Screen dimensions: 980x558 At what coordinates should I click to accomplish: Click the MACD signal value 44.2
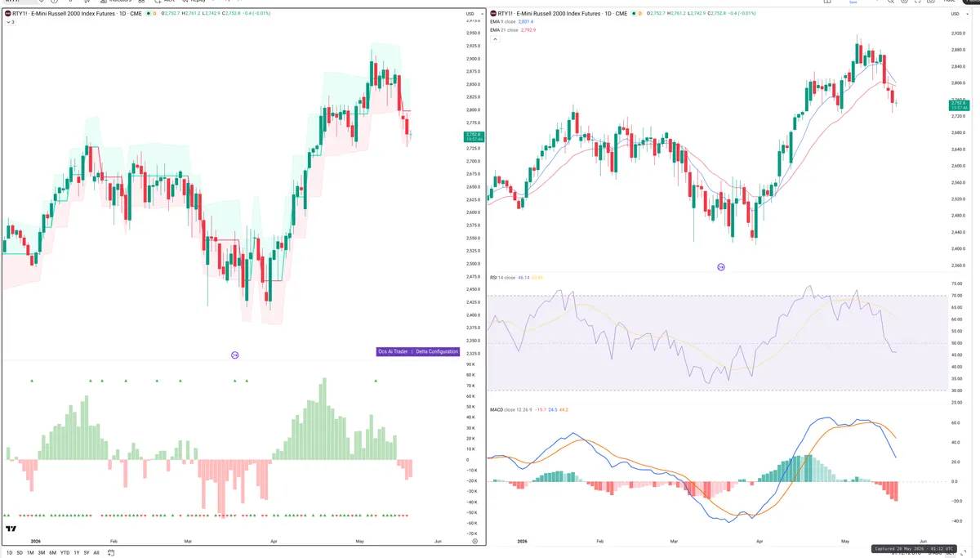[x=563, y=409]
